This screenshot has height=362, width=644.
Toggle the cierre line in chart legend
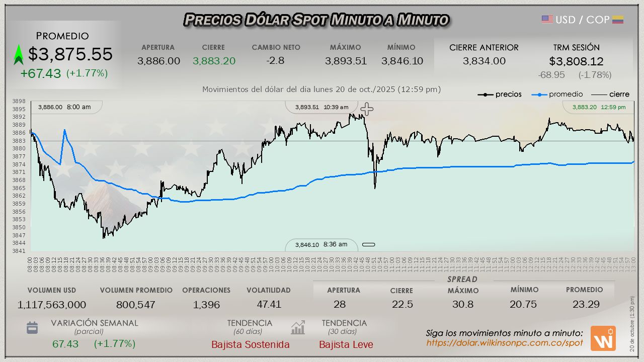(610, 94)
